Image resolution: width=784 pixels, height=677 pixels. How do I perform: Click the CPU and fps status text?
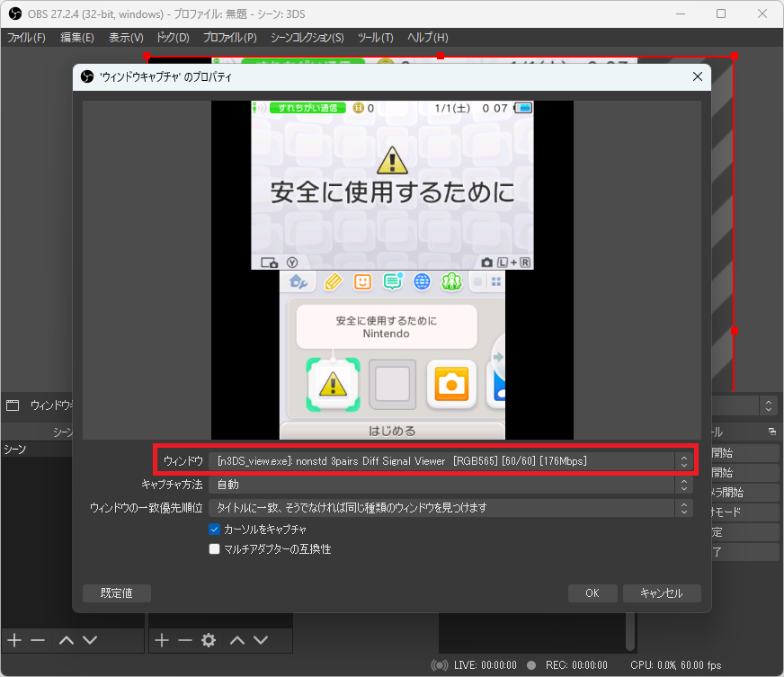(675, 665)
